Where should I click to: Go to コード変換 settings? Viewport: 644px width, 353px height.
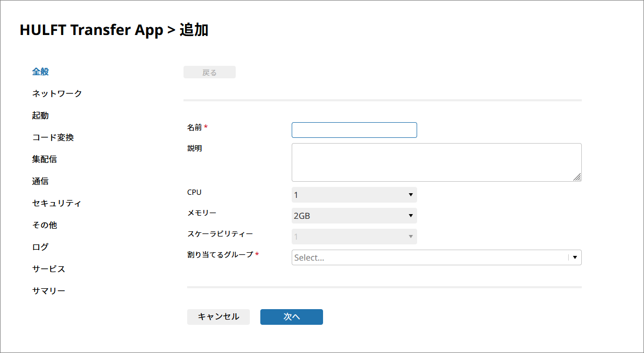point(53,137)
